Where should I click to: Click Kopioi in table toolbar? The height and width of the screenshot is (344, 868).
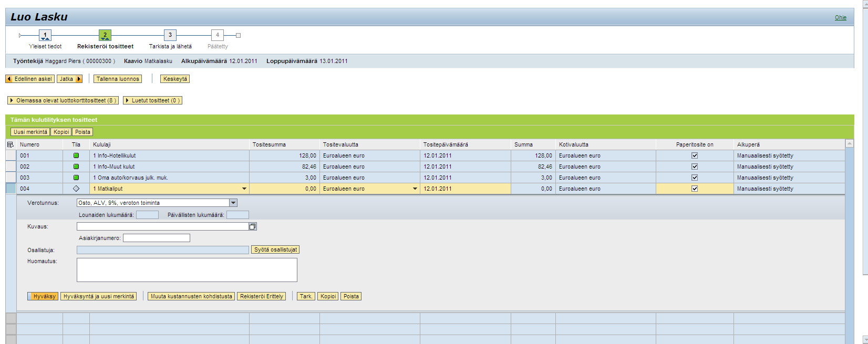[x=61, y=132]
